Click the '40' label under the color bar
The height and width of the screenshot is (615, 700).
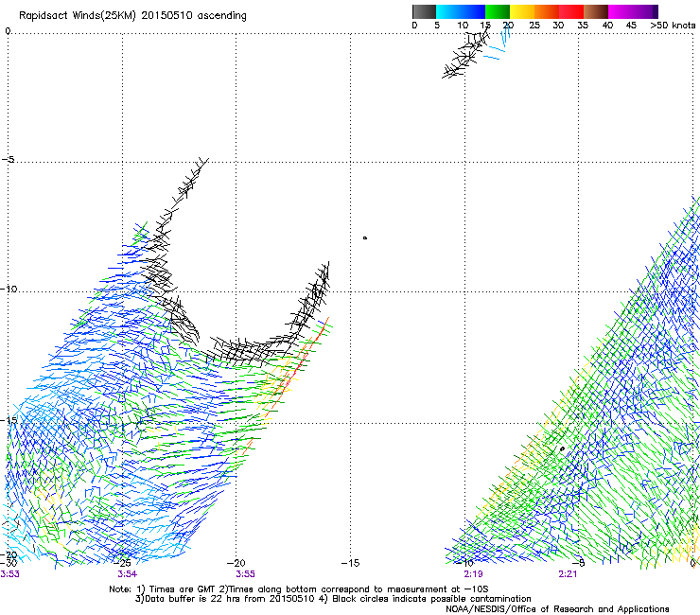607,26
